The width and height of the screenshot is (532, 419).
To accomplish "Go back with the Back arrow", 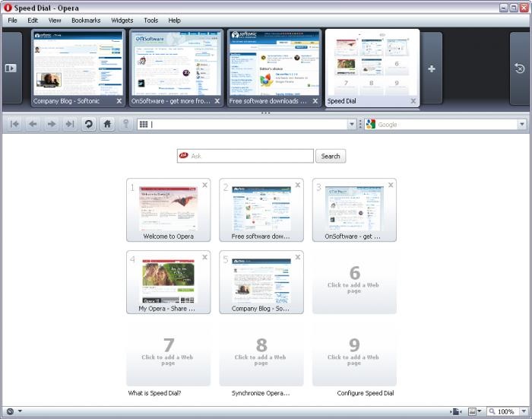I will click(33, 124).
